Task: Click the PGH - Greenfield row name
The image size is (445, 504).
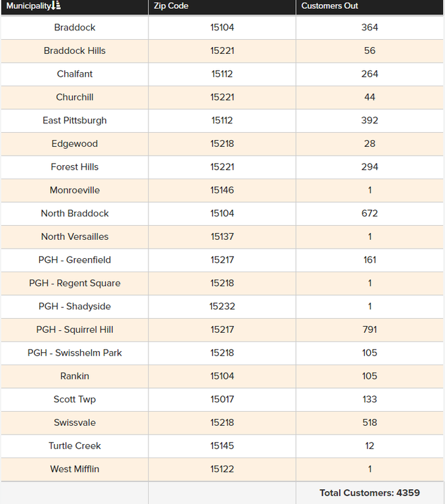Action: (x=75, y=260)
